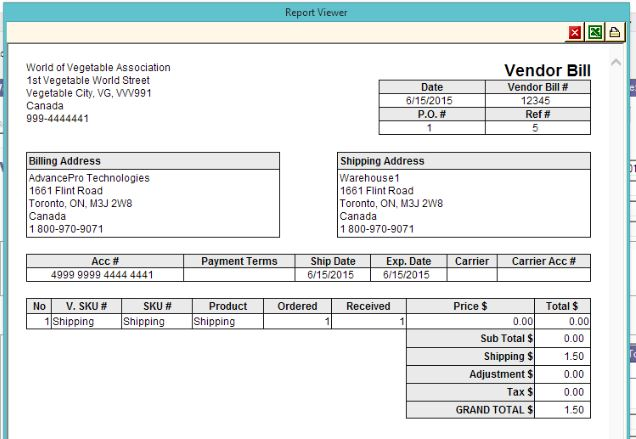636x439 pixels.
Task: Click the red X close report icon
Action: 576,33
